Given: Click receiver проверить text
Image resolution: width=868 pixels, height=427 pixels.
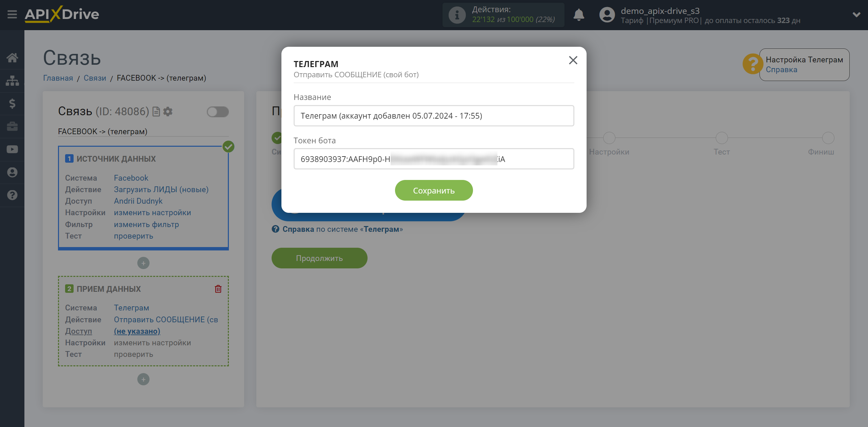Looking at the screenshot, I should pos(133,354).
